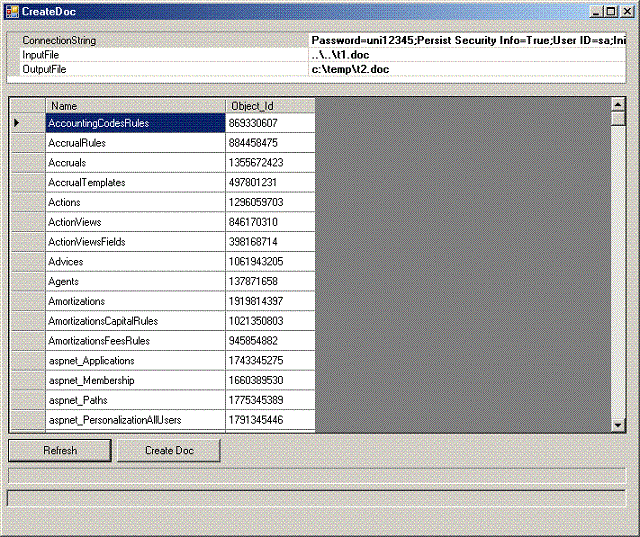The width and height of the screenshot is (640, 537).
Task: Select the AmortizationsFeesRules name cell
Action: (x=136, y=341)
